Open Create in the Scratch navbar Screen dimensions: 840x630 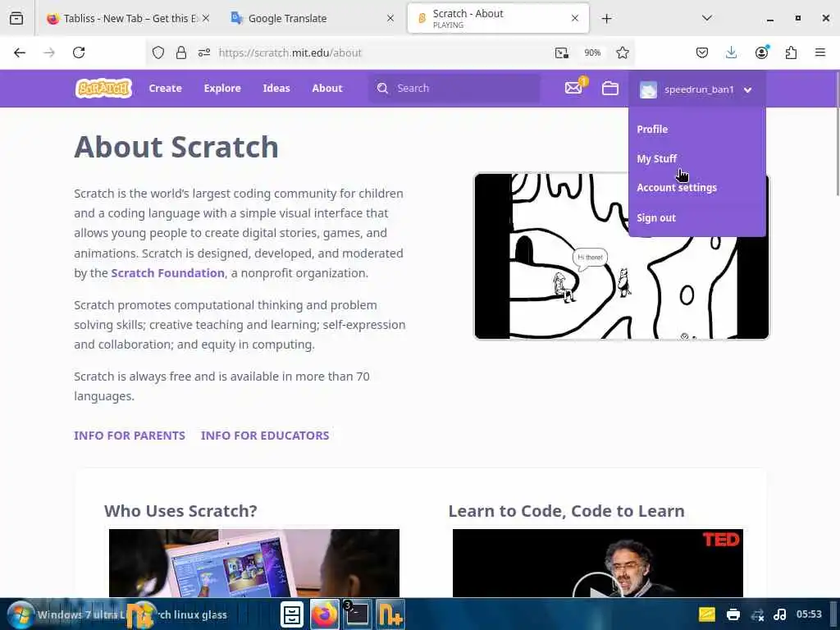point(165,89)
